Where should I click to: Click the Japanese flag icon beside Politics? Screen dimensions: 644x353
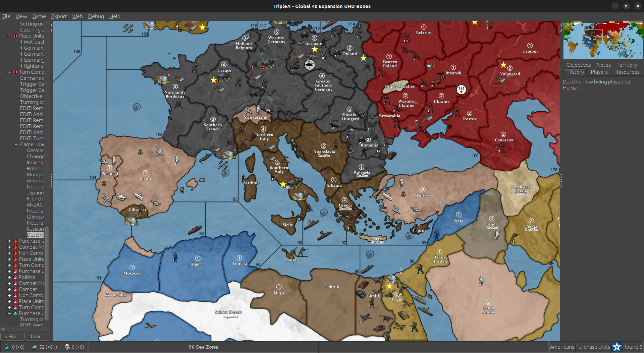[x=15, y=277]
